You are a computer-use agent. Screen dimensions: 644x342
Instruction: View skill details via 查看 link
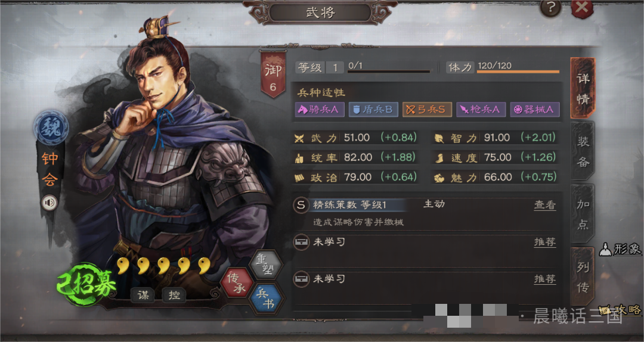point(545,205)
